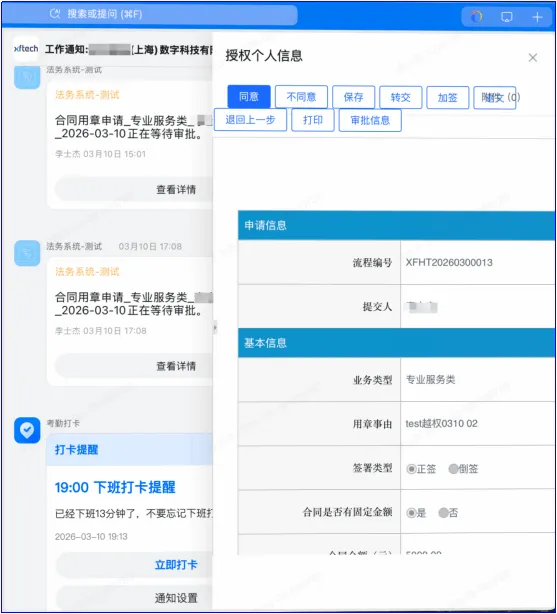Click the 不同意 button
This screenshot has height=614, width=557.
coord(301,97)
